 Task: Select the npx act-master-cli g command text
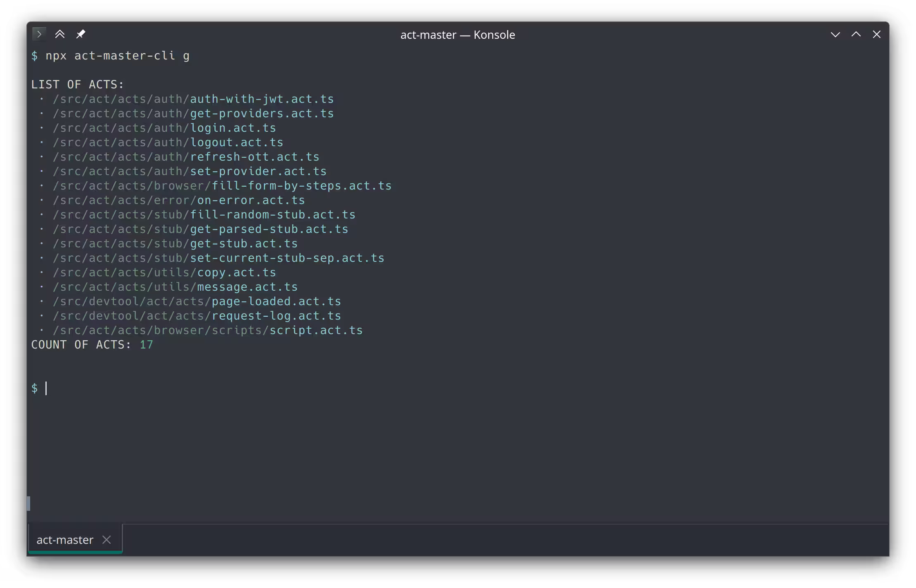pyautogui.click(x=118, y=55)
